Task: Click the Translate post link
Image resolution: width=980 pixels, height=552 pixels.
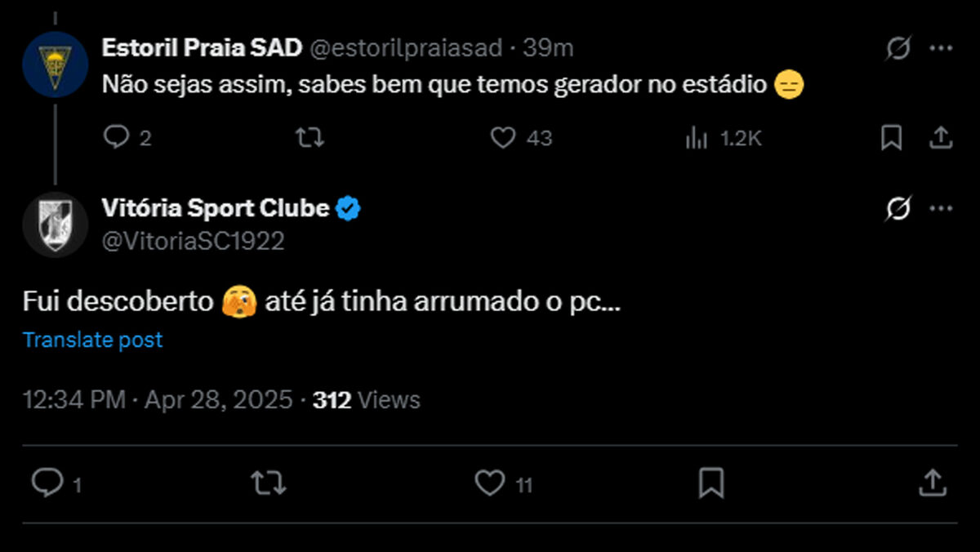Action: [93, 340]
